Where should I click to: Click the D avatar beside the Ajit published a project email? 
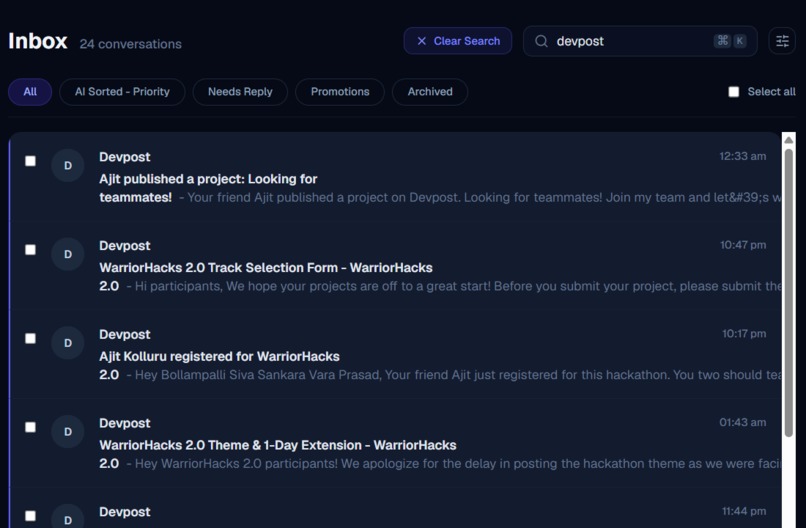tap(68, 166)
